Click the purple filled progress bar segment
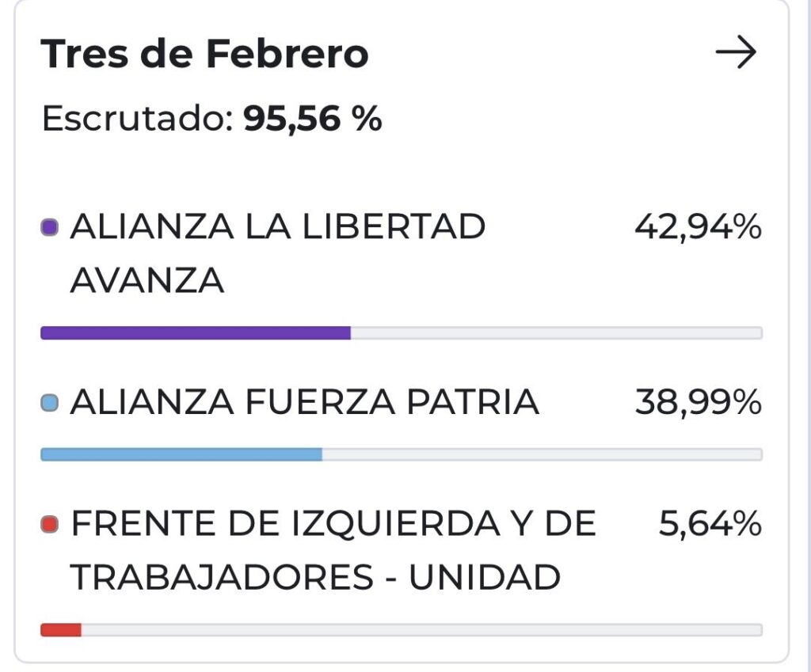The width and height of the screenshot is (811, 672). coord(195,333)
